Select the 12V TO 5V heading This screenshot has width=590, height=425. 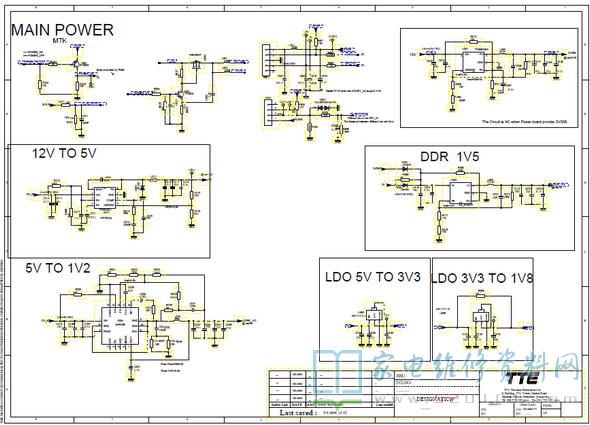pos(64,153)
